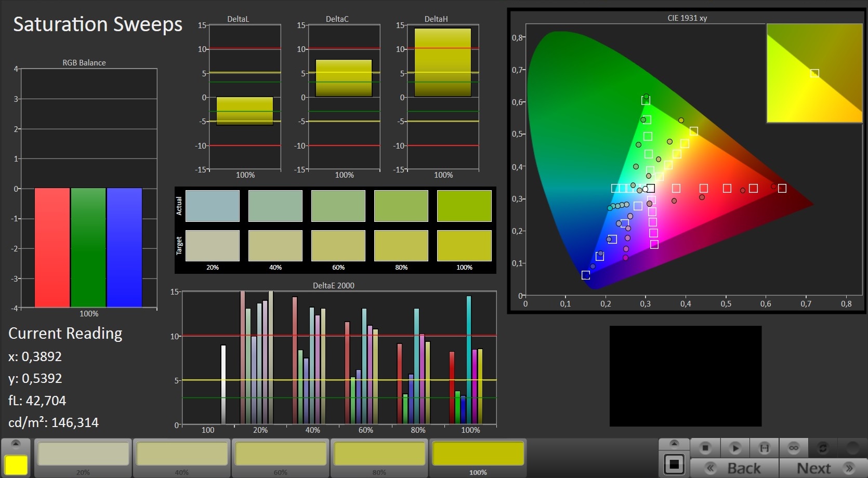Select the 40% saturation swatch in bottom strip
This screenshot has height=478, width=868.
[182, 454]
